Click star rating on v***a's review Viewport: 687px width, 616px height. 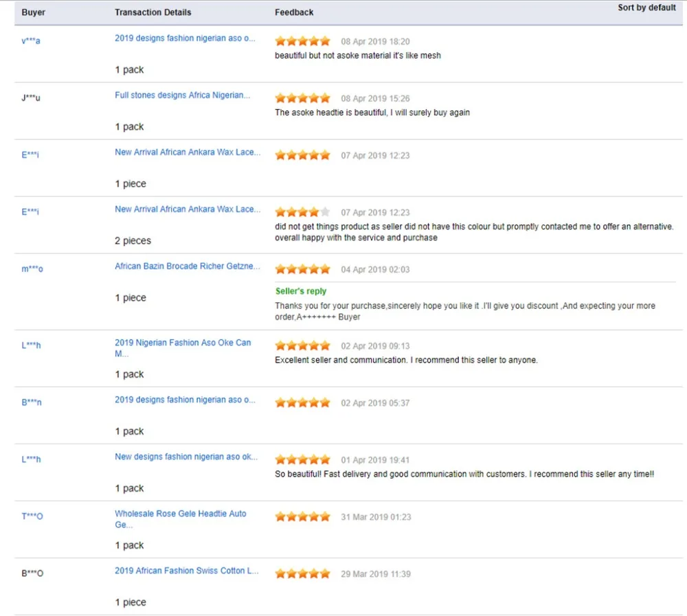point(302,41)
